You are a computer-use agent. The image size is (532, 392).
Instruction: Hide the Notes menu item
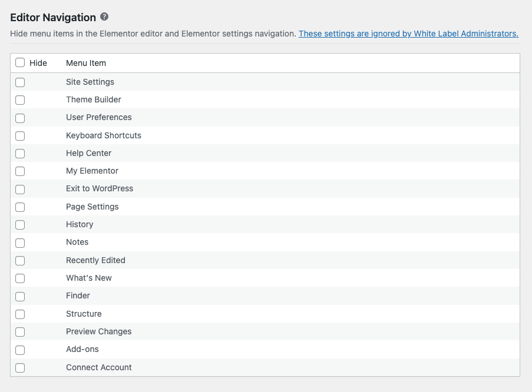pyautogui.click(x=19, y=242)
